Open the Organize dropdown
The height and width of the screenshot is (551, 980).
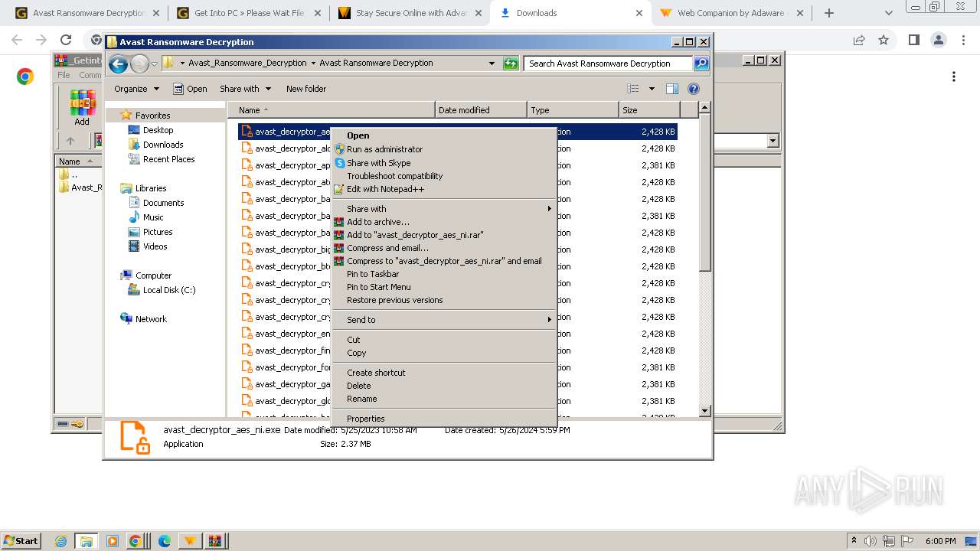(136, 89)
